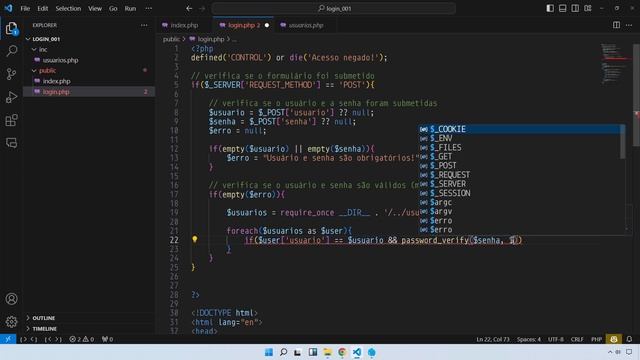Open the Accounts menu icon
This screenshot has height=360, width=640.
pos(11,299)
